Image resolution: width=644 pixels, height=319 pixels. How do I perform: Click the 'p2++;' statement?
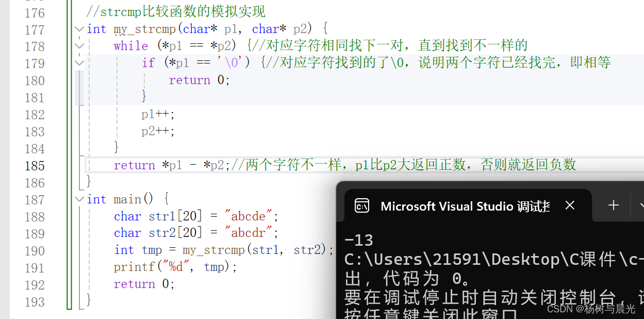click(158, 131)
